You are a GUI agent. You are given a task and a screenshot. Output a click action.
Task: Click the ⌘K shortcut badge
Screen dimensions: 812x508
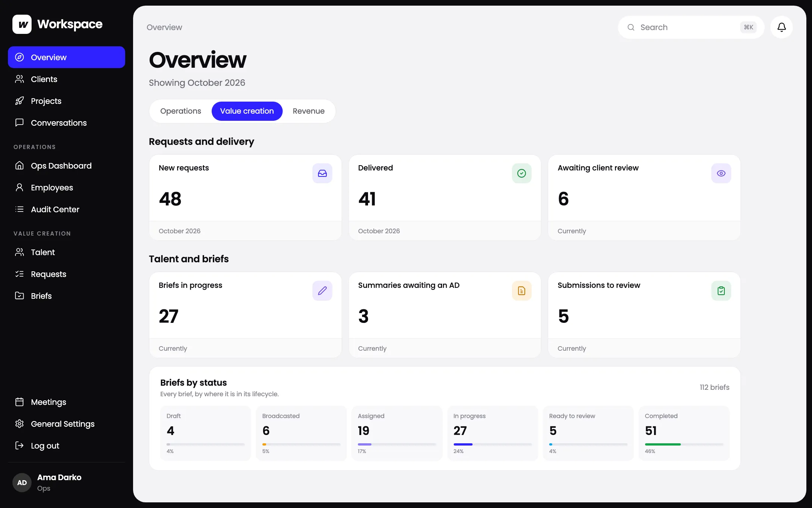tap(748, 27)
